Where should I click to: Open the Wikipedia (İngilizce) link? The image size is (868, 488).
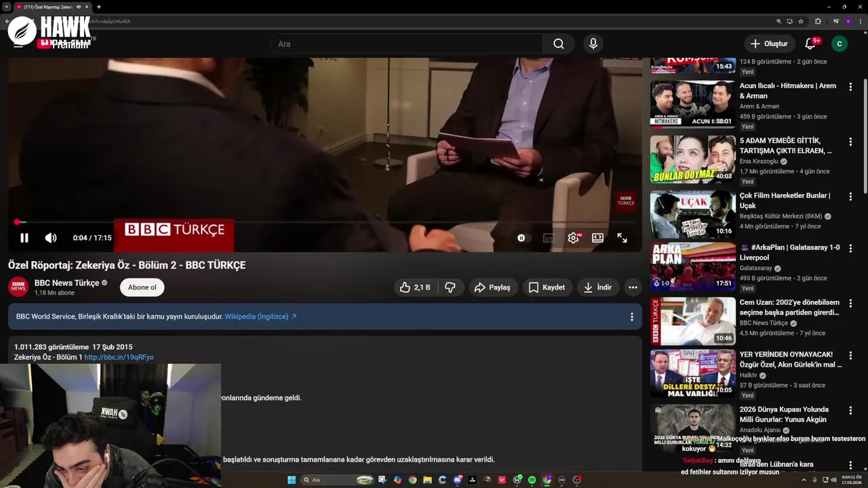pos(261,317)
